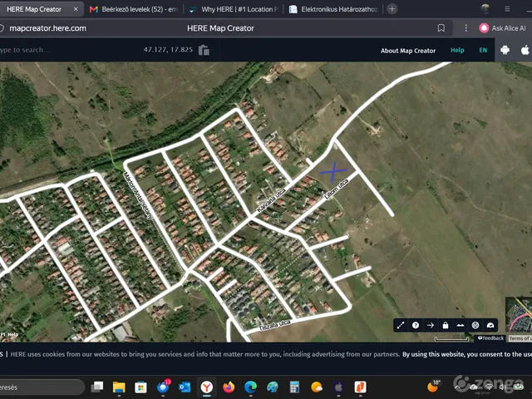Click the Márton Antal sétány street label
The image size is (532, 399).
[x=138, y=196]
